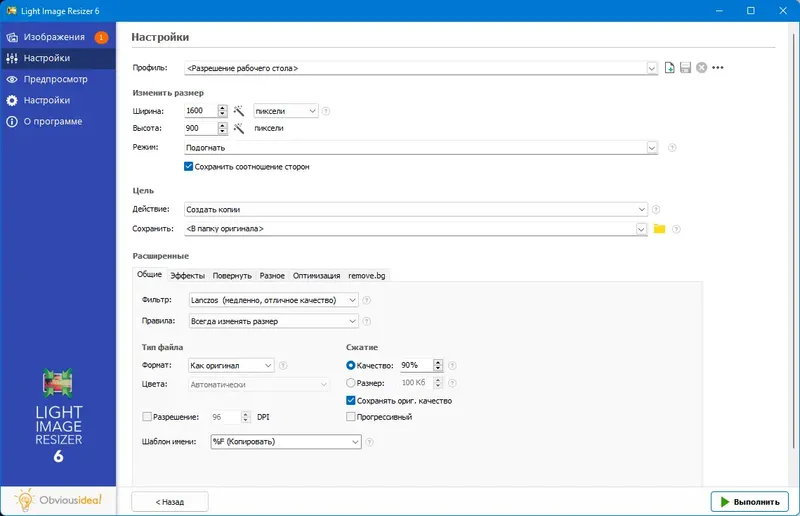Viewport: 800px width, 516px height.
Task: Click the magic wand icon beside Ширина
Action: (x=239, y=111)
